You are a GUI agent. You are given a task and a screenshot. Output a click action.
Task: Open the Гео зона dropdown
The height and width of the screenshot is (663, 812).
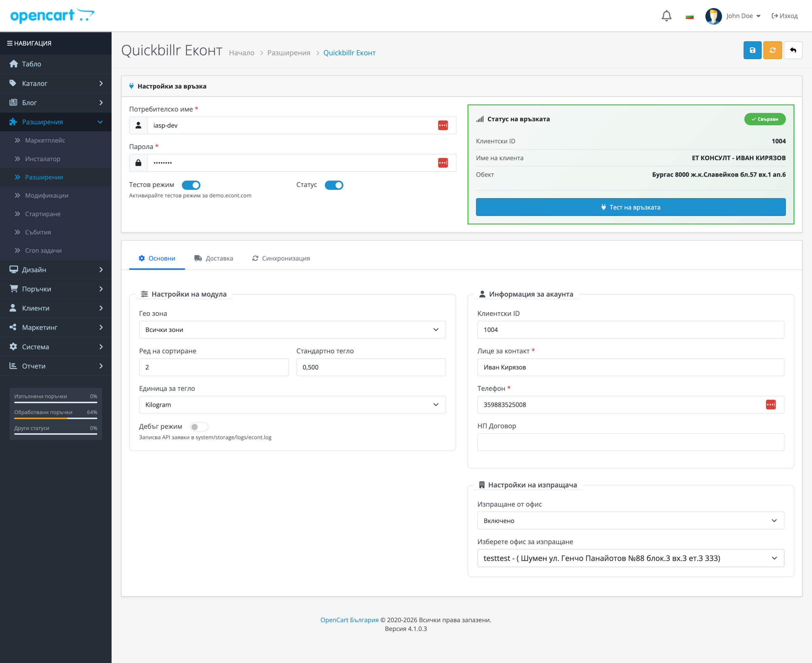coord(292,329)
